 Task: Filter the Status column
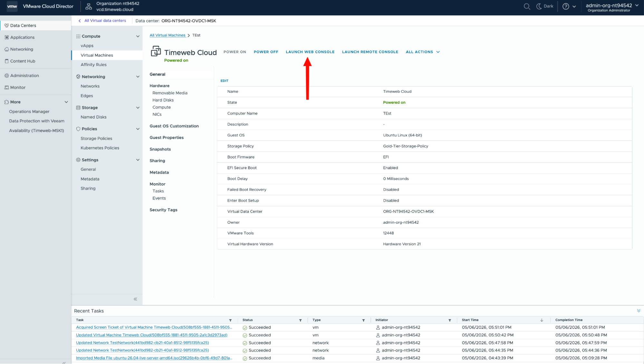coord(300,320)
